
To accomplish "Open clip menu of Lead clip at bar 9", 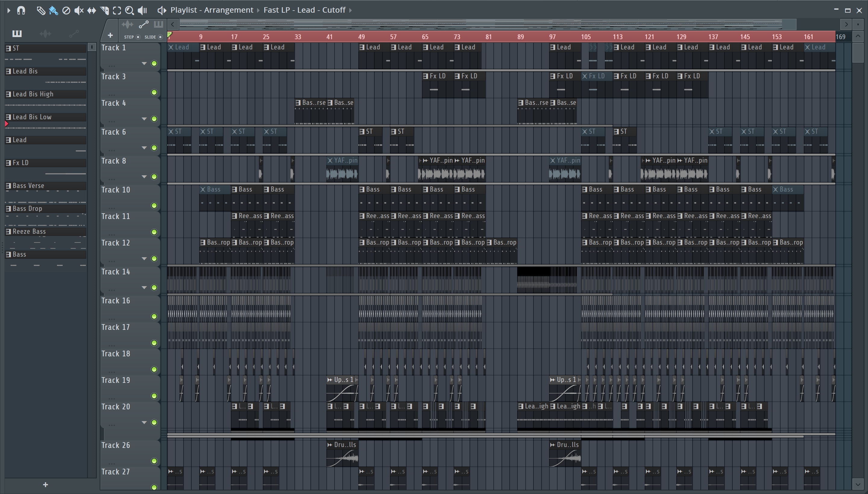I will (x=203, y=48).
